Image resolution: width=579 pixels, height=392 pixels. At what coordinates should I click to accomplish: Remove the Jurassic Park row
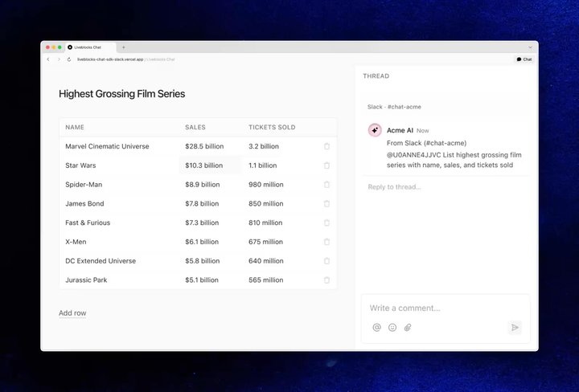tap(326, 280)
